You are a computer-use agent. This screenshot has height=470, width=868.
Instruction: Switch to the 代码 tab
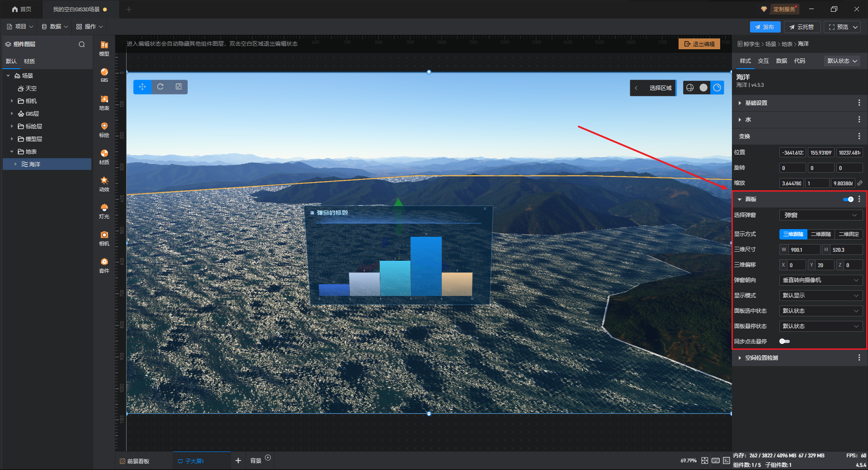pos(800,61)
